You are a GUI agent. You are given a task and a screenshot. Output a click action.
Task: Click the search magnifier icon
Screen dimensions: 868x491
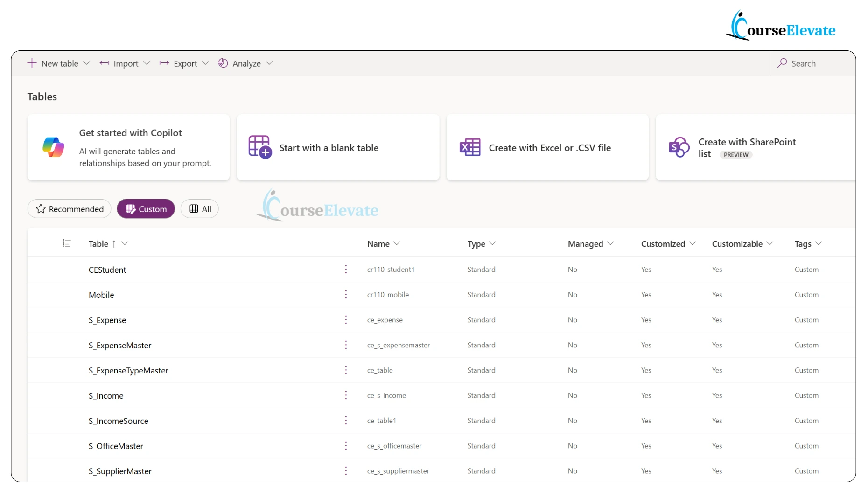[783, 63]
